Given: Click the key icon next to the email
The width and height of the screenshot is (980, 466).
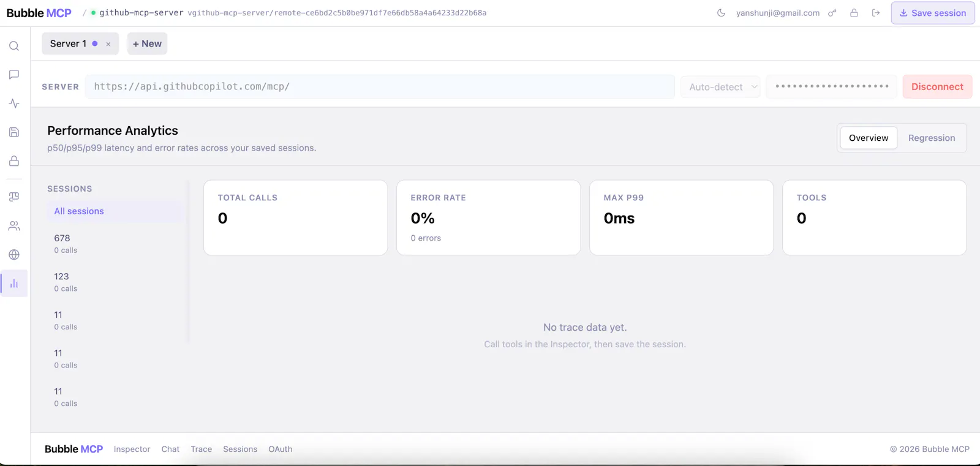Looking at the screenshot, I should click(x=832, y=13).
